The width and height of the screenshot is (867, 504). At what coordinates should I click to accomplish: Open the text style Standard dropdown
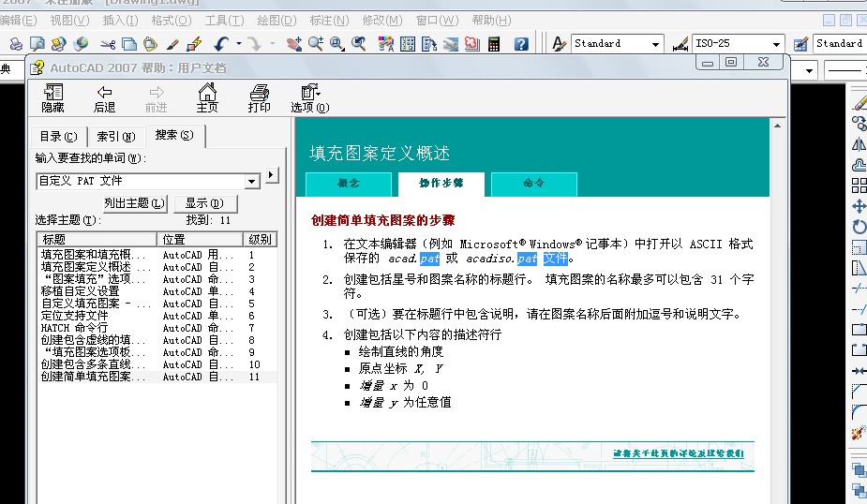click(x=655, y=44)
